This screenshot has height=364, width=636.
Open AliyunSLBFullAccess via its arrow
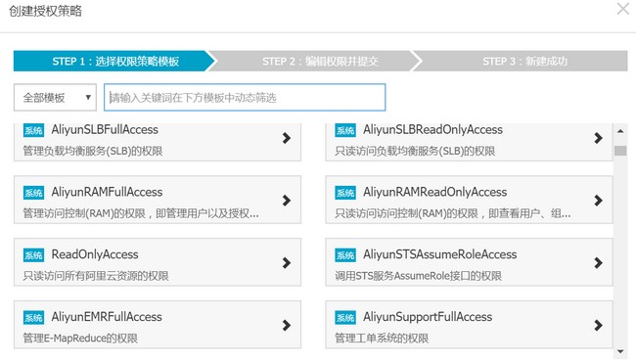point(287,138)
